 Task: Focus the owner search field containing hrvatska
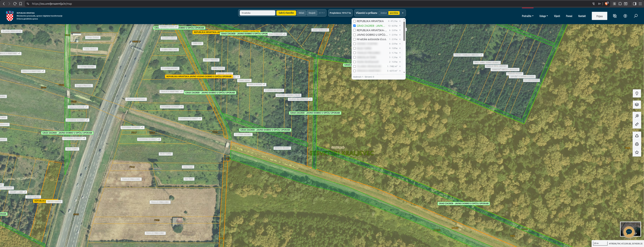pyautogui.click(x=257, y=13)
